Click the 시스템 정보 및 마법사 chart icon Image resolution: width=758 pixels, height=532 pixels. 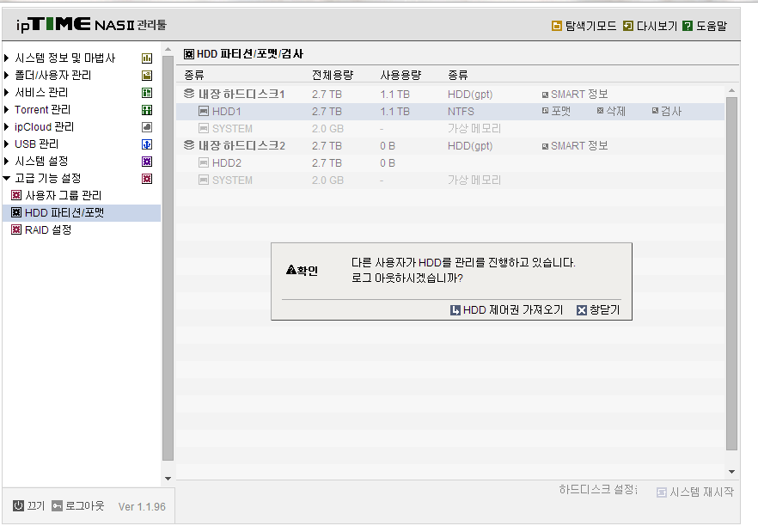147,58
